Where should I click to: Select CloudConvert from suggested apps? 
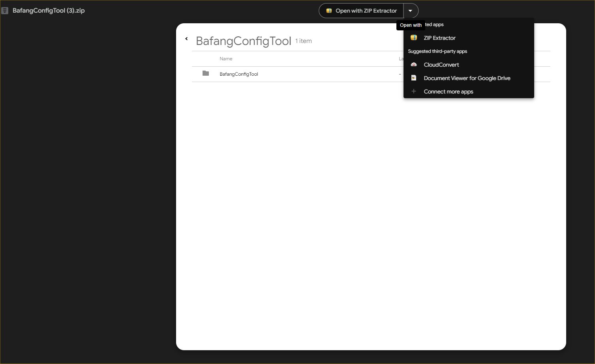click(441, 65)
